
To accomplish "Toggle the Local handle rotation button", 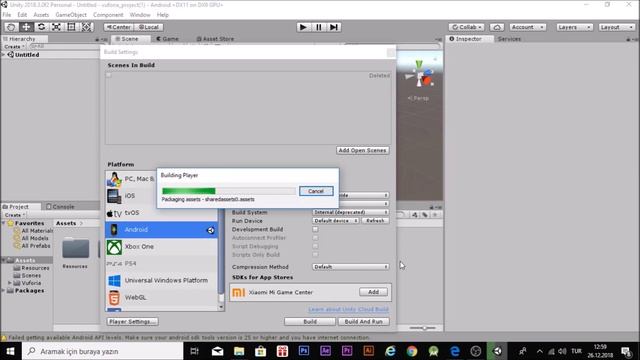I will pyautogui.click(x=149, y=27).
